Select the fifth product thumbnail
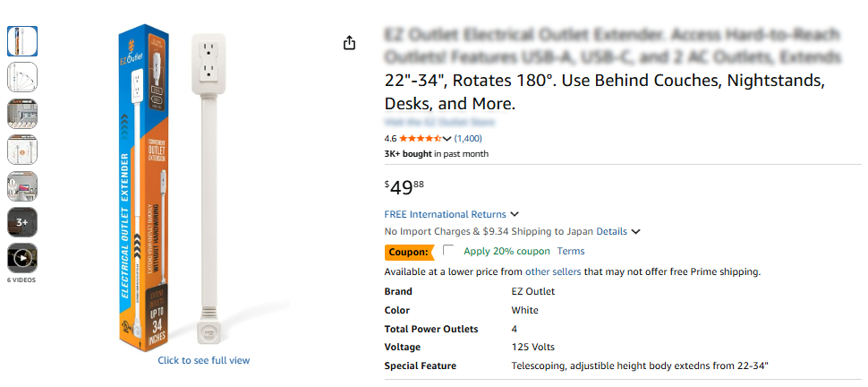 22,185
